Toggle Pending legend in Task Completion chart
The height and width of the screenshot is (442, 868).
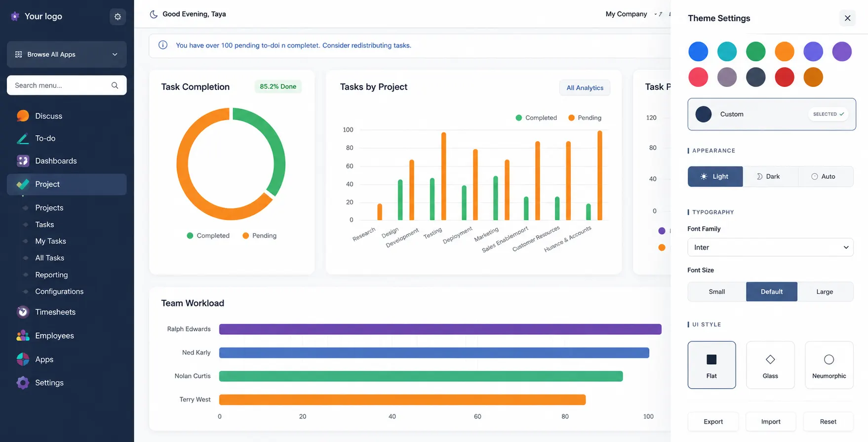click(x=260, y=236)
